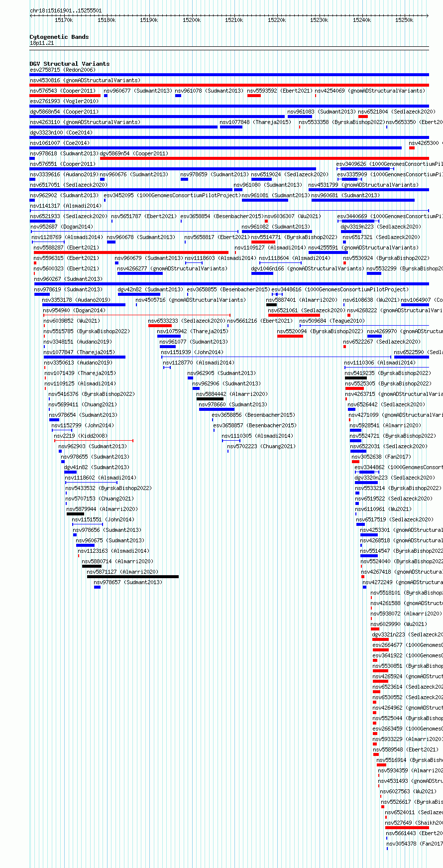Select variant dgv5868n54 (Cooper2011)

[x=64, y=112]
